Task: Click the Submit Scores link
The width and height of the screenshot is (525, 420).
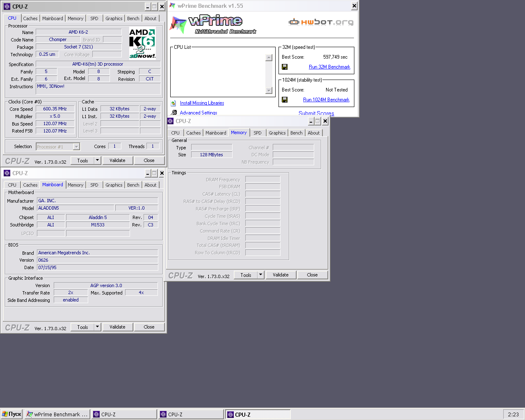Action: click(x=316, y=113)
